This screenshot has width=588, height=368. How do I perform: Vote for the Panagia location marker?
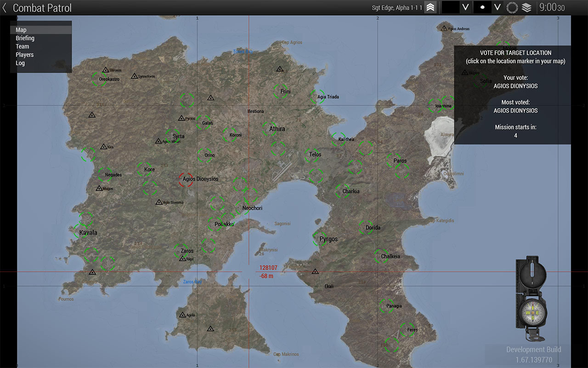[x=386, y=306]
